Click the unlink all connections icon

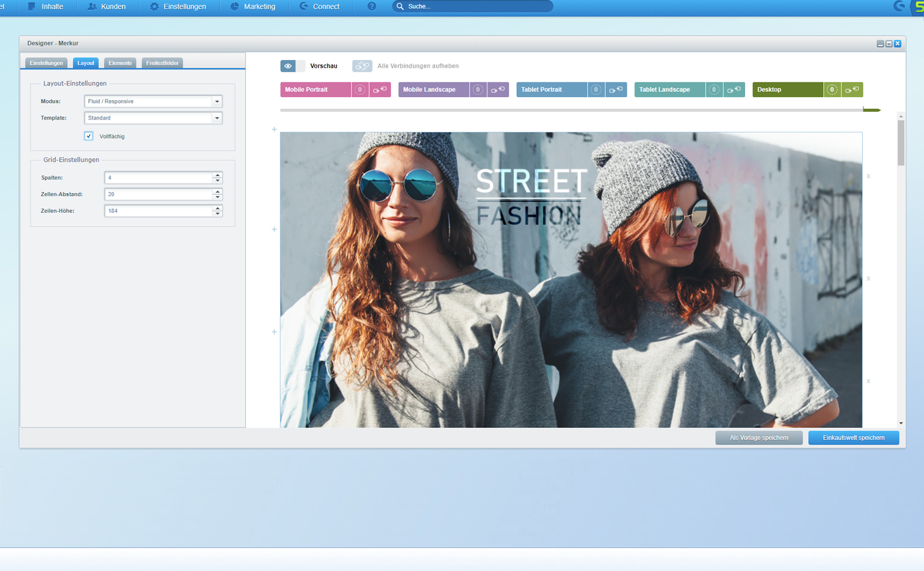(x=362, y=66)
